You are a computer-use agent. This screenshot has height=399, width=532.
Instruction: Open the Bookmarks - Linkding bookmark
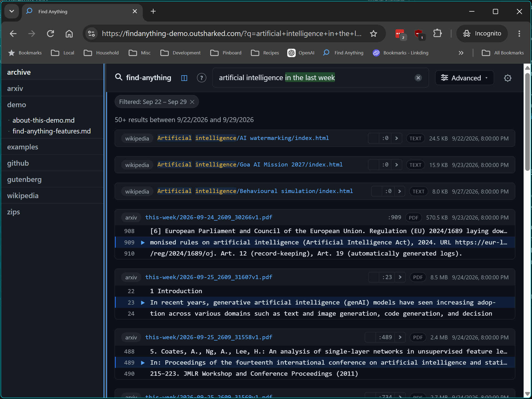click(401, 53)
